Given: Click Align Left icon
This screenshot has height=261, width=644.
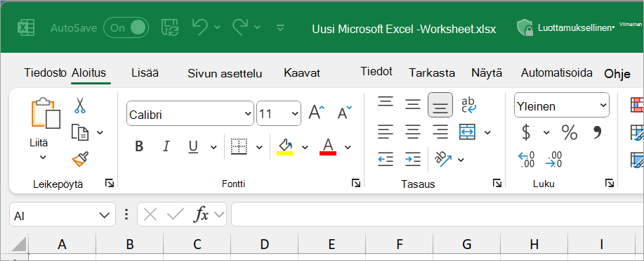Looking at the screenshot, I should pyautogui.click(x=386, y=132).
